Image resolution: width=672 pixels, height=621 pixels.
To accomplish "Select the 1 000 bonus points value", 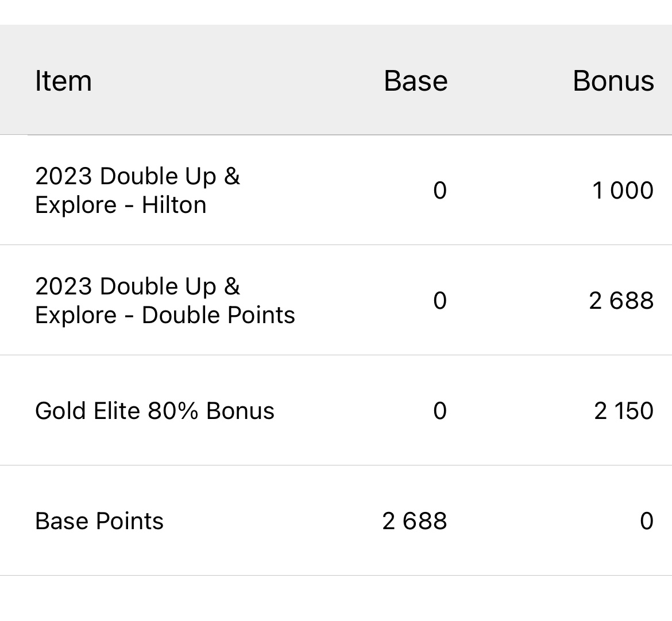I will point(623,191).
